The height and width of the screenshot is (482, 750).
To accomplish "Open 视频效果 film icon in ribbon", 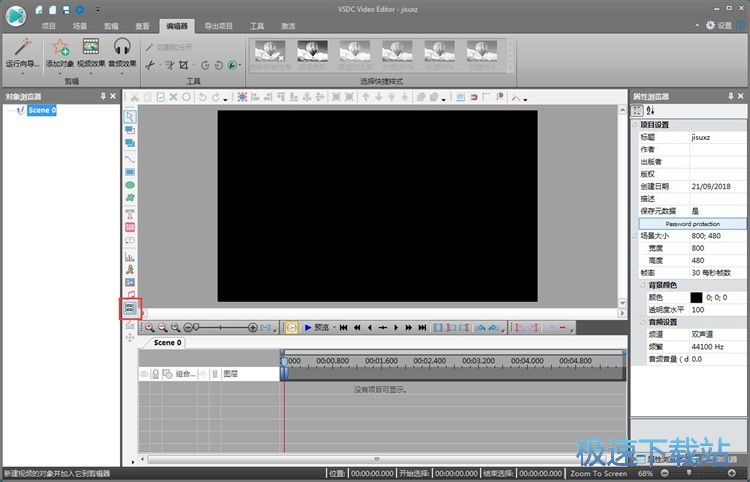I will pos(91,46).
